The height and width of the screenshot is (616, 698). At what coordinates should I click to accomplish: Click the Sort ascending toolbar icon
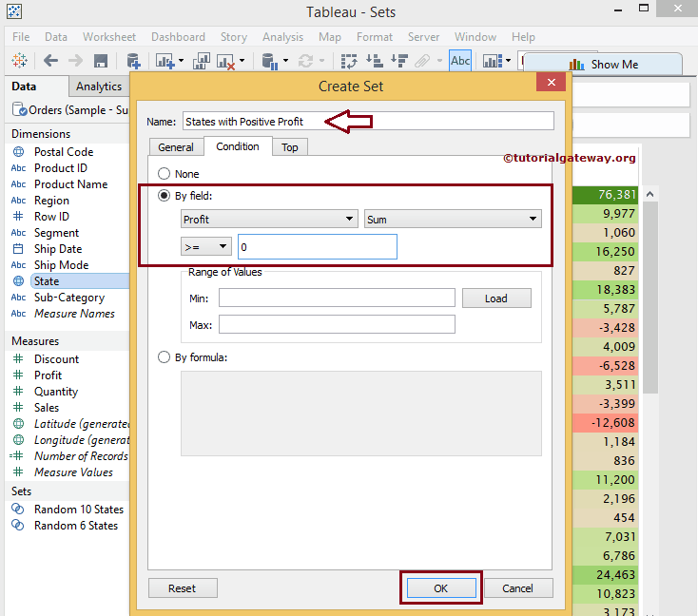[x=374, y=61]
